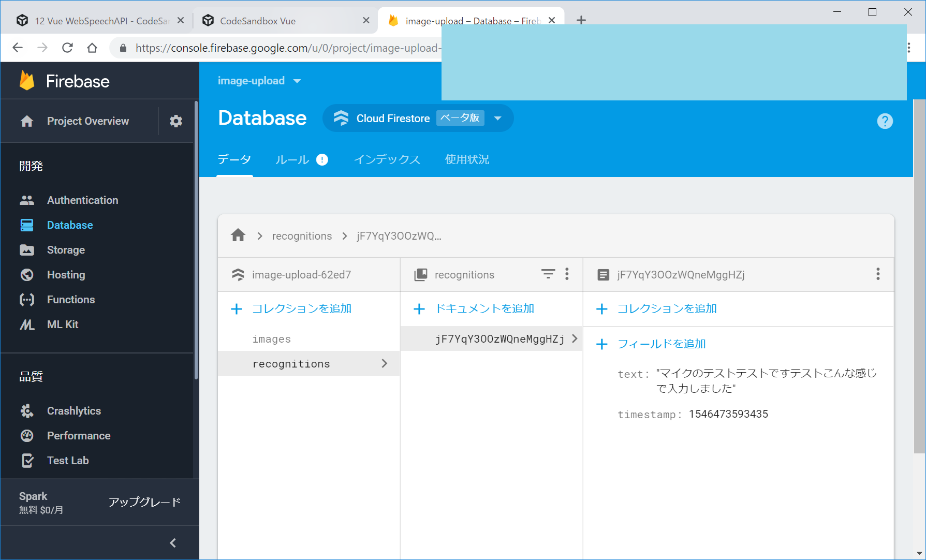Click the Authentication people icon
This screenshot has height=560, width=926.
click(27, 200)
